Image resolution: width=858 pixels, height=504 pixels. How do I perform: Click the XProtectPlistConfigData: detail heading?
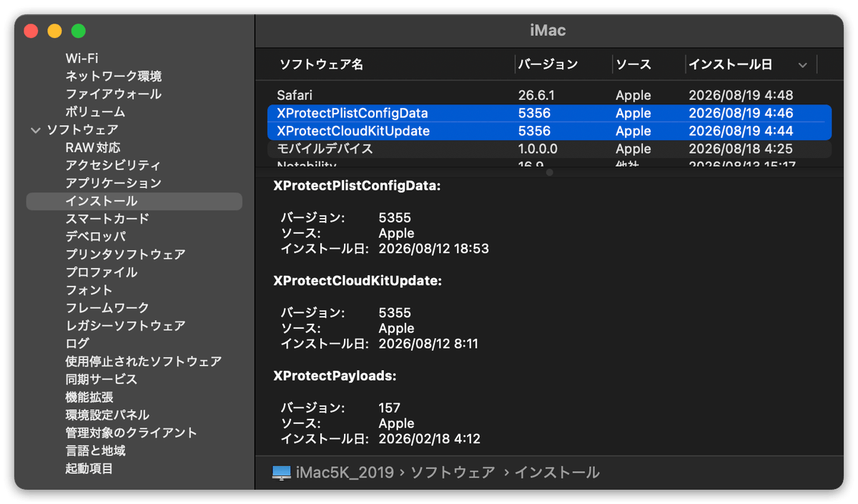[x=357, y=186]
